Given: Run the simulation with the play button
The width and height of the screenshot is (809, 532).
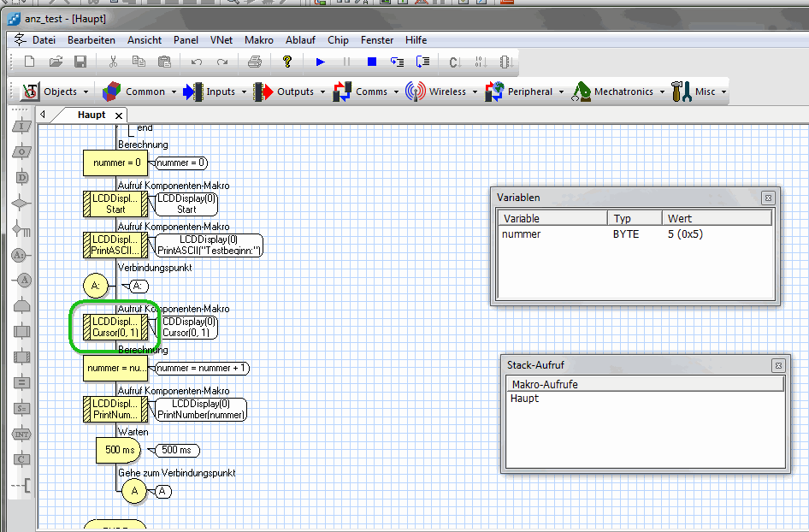Looking at the screenshot, I should [x=321, y=62].
